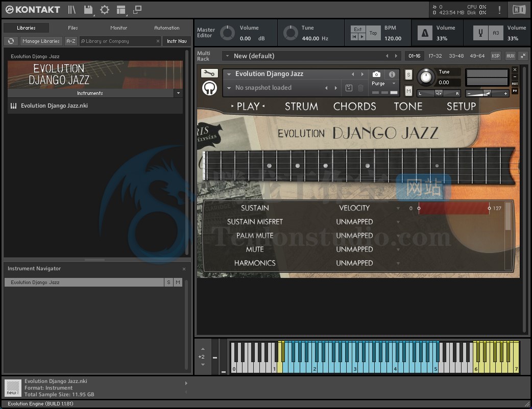Open the Multi Rack preset dropdown
The height and width of the screenshot is (409, 532).
227,56
